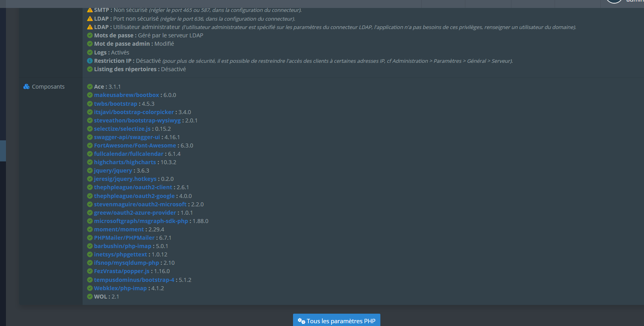Select the WOL version 2.1 text
The width and height of the screenshot is (644, 326).
pyautogui.click(x=115, y=297)
